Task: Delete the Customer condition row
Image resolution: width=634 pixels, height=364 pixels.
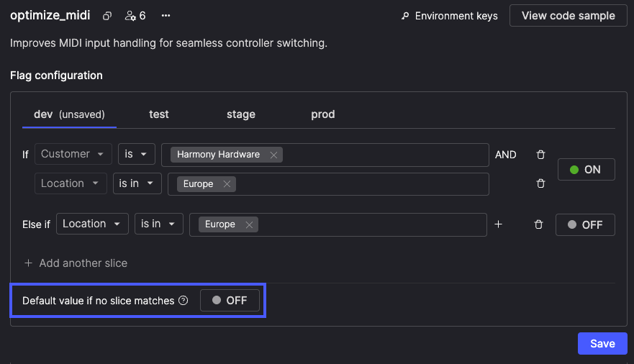Action: click(541, 155)
